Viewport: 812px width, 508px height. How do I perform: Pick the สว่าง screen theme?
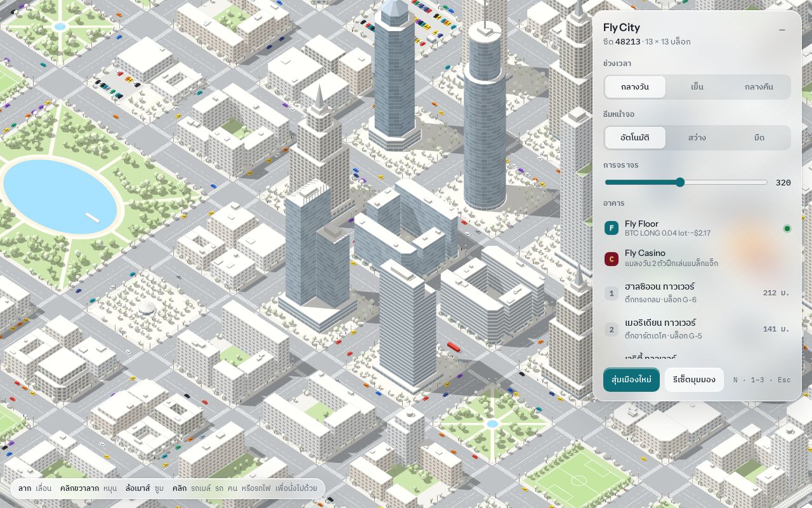tap(697, 138)
